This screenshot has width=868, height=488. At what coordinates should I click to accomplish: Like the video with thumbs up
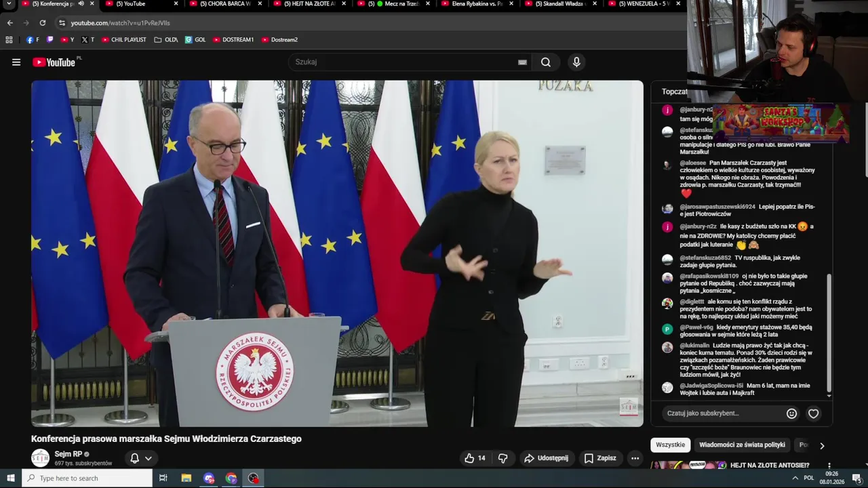475,458
